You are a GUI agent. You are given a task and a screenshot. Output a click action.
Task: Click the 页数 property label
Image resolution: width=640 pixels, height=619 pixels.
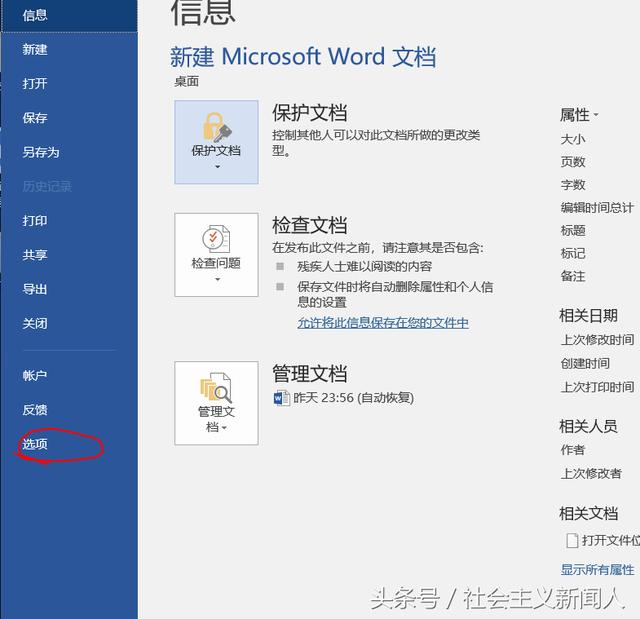pos(573,162)
